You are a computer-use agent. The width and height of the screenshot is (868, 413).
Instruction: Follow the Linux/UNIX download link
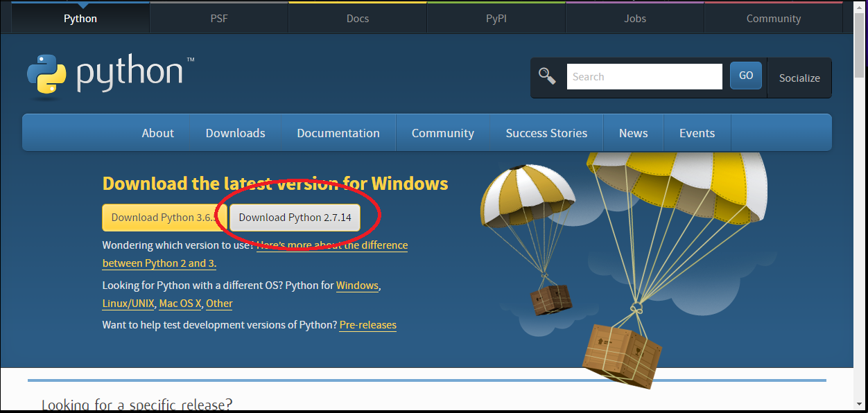[128, 304]
